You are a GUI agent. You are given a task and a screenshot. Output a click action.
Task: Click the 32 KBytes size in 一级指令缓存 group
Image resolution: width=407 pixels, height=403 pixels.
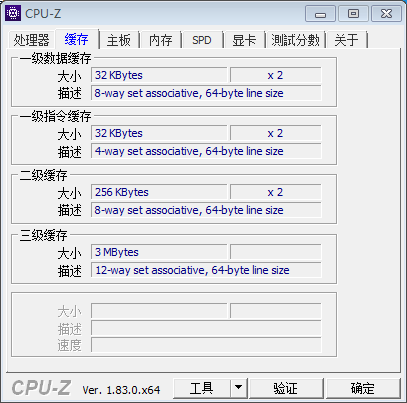(x=159, y=133)
